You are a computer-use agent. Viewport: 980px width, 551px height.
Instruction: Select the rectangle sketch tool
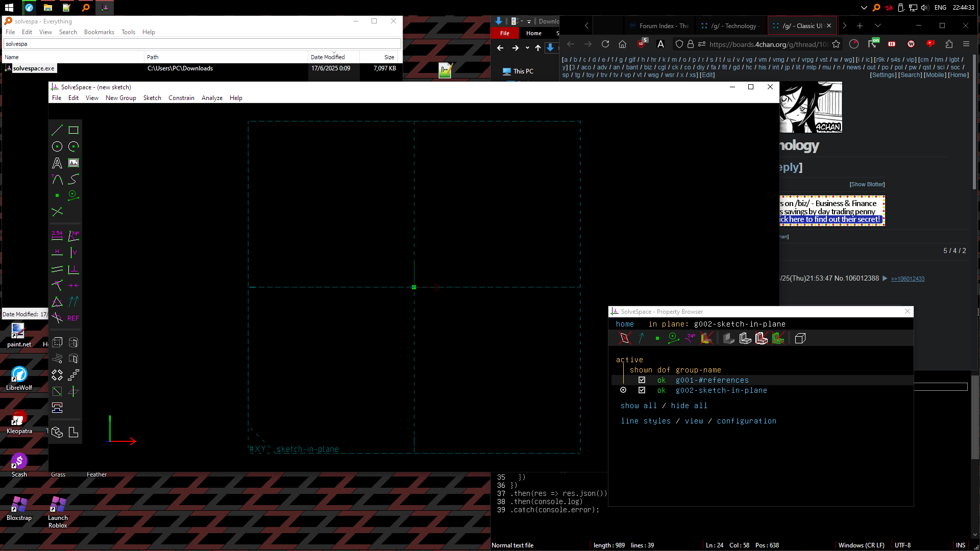73,130
